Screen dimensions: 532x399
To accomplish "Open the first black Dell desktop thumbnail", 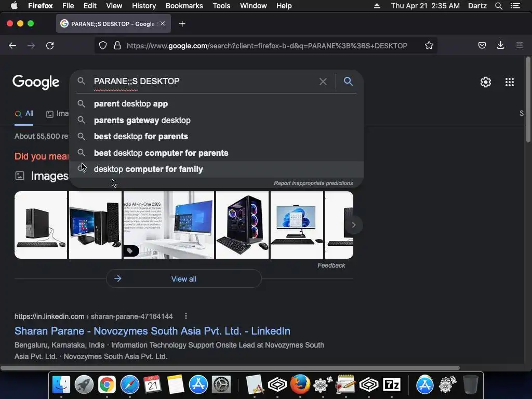I will tap(41, 225).
